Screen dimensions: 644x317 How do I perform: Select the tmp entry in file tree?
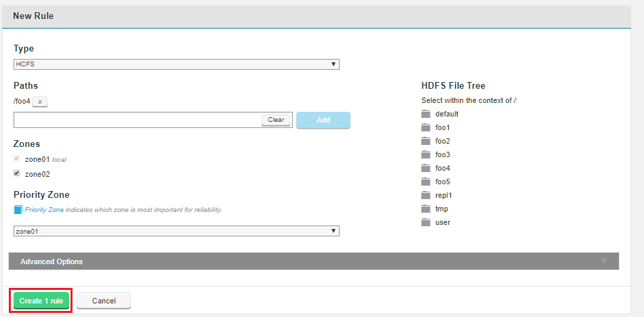coord(441,209)
